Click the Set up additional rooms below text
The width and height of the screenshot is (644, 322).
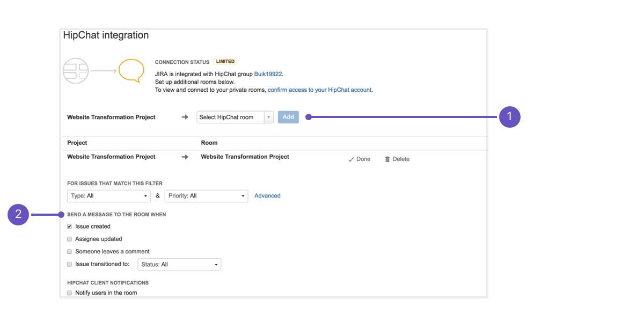(x=195, y=82)
